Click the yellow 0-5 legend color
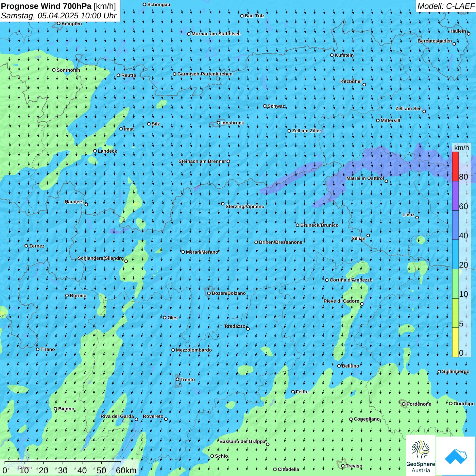The height and width of the screenshot is (476, 476). [x=455, y=342]
